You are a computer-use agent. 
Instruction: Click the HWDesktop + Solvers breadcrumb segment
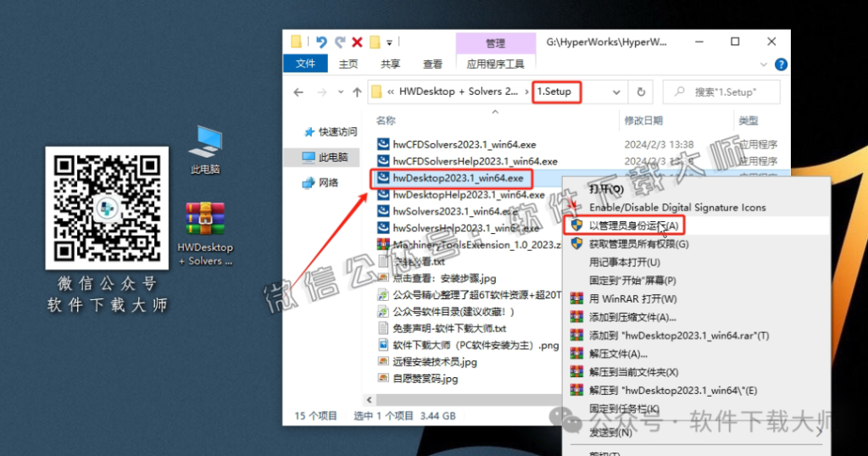[x=459, y=92]
